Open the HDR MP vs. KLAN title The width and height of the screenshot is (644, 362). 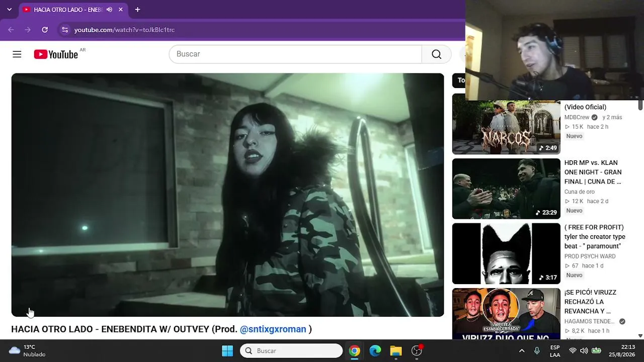(593, 172)
